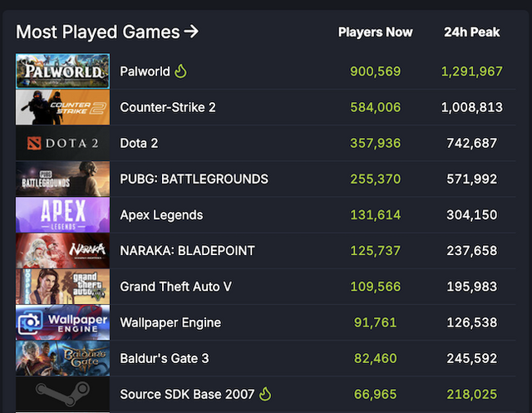Screen dimensions: 532x413
Task: Sort by the 24h Peak column header
Action: click(x=471, y=32)
